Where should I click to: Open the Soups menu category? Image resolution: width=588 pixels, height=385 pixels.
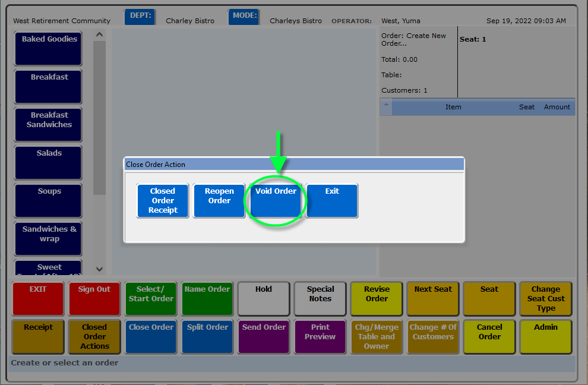pos(49,201)
